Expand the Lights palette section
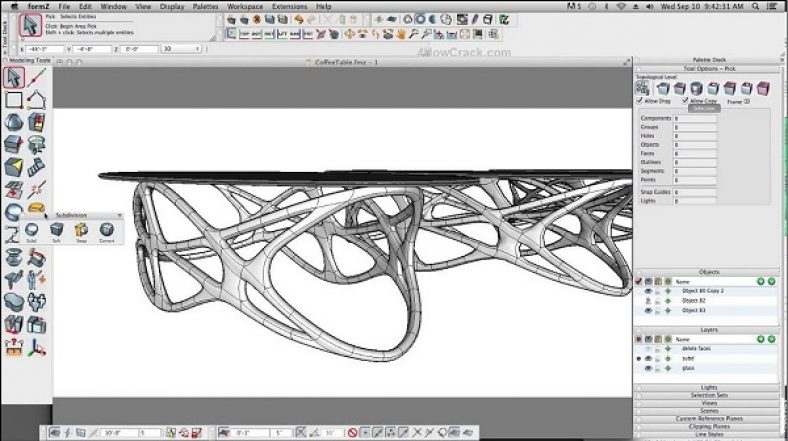The width and height of the screenshot is (788, 441). click(x=709, y=386)
